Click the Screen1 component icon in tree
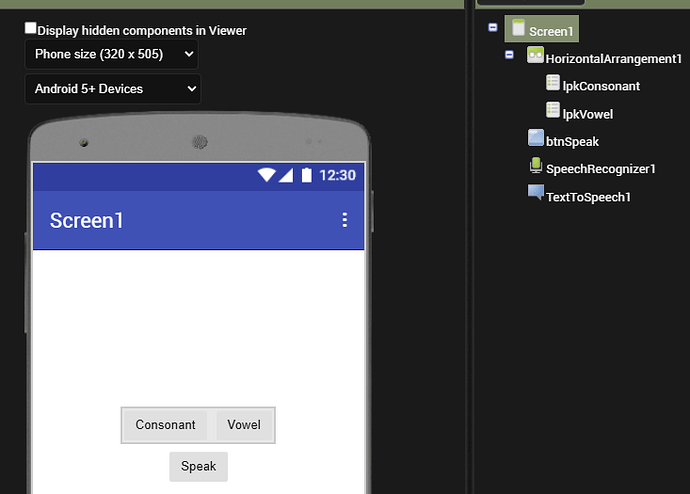The width and height of the screenshot is (690, 494). pyautogui.click(x=518, y=29)
